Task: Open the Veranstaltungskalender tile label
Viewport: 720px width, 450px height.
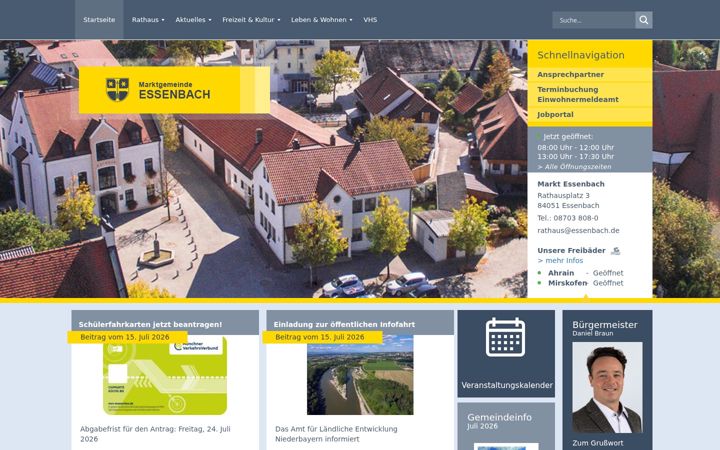Action: click(x=507, y=385)
